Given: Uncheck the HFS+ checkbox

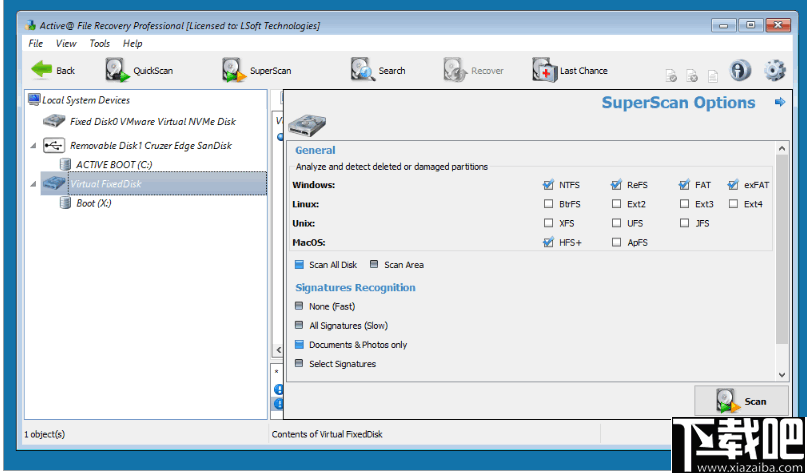Looking at the screenshot, I should (x=548, y=242).
